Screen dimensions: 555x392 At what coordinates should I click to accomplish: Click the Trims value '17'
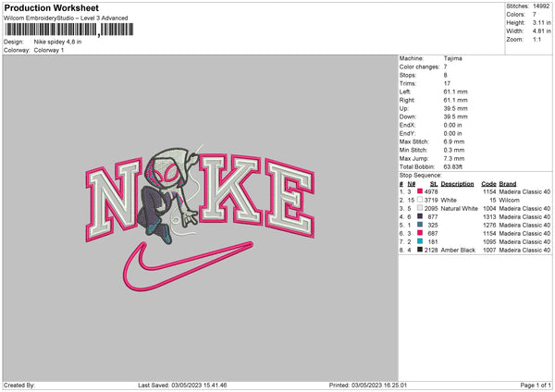click(447, 83)
